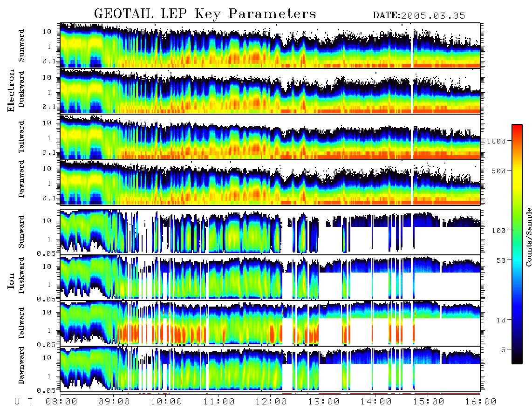Image resolution: width=532 pixels, height=410 pixels.
Task: Select the Counts/Sample color bar title
Action: (528, 237)
